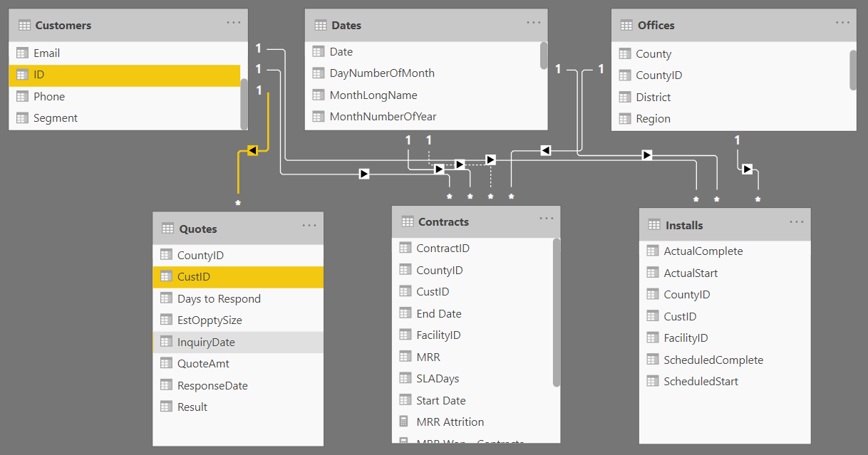Select the highlighted CustID field in Quotes

click(238, 277)
